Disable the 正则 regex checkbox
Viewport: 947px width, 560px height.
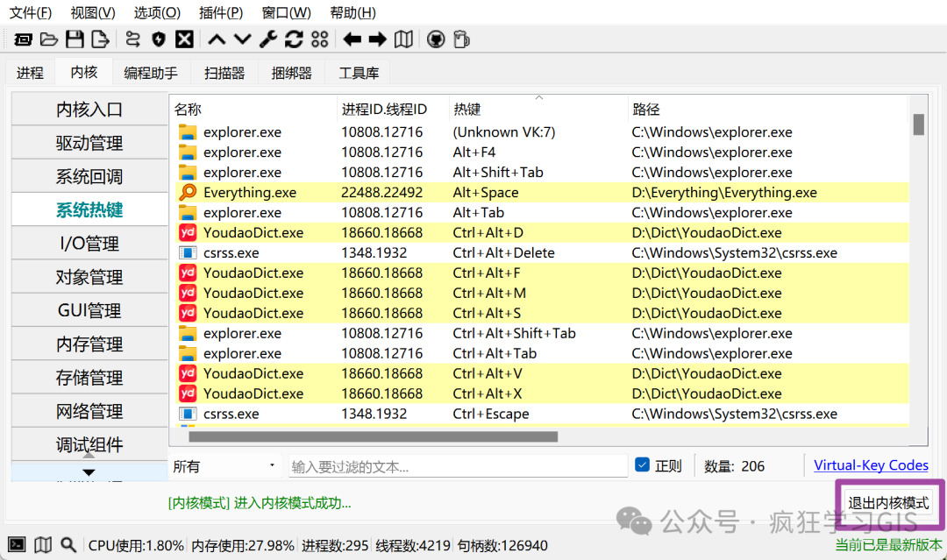[x=643, y=465]
